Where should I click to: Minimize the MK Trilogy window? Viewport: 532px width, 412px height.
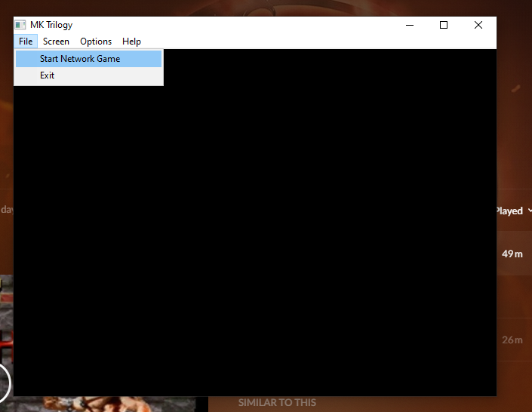tap(410, 25)
